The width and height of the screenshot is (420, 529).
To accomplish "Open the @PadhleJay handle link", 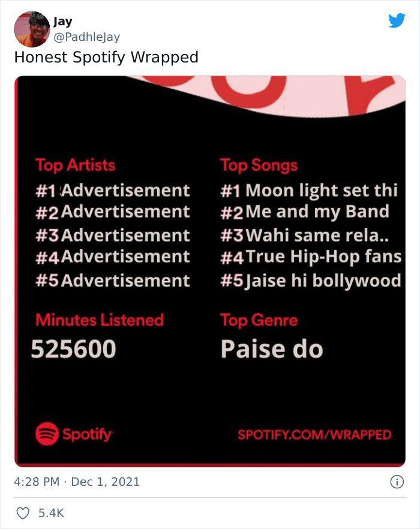I will pyautogui.click(x=86, y=37).
